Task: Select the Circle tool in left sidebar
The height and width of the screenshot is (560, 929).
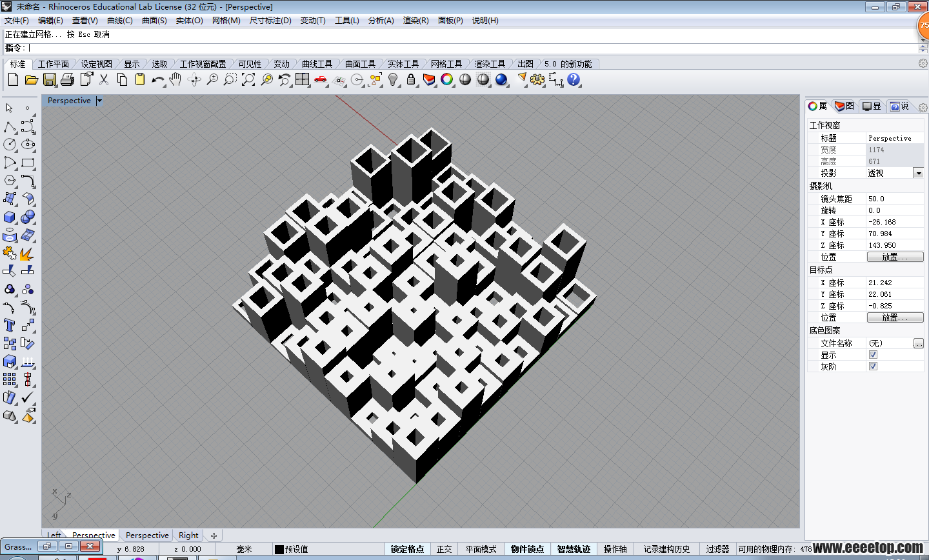Action: [x=10, y=145]
